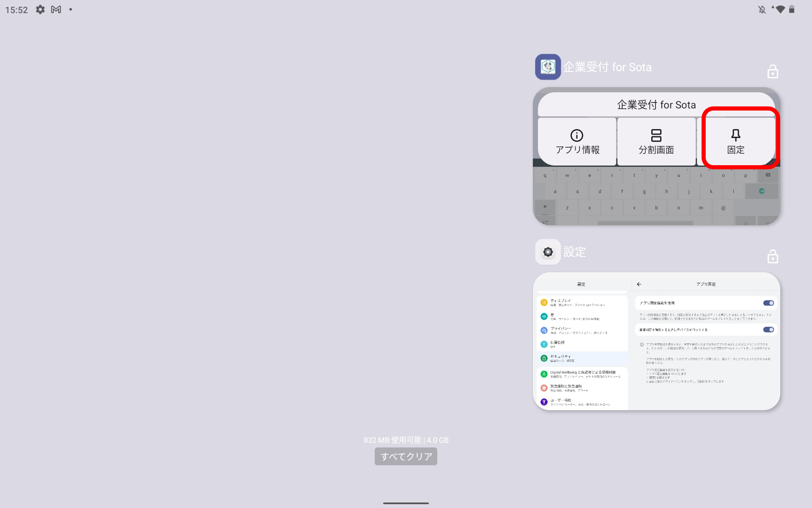812x508 pixels.
Task: Tap the muted bell status icon
Action: tap(762, 10)
